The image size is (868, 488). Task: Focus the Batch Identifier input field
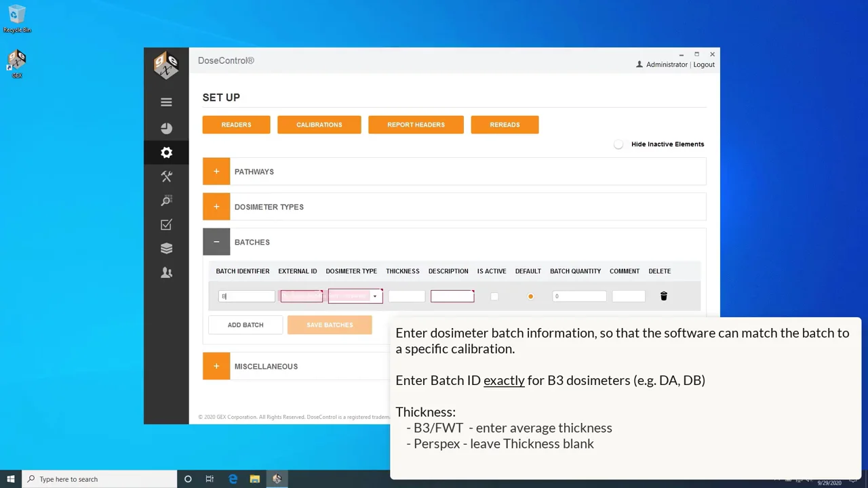247,296
